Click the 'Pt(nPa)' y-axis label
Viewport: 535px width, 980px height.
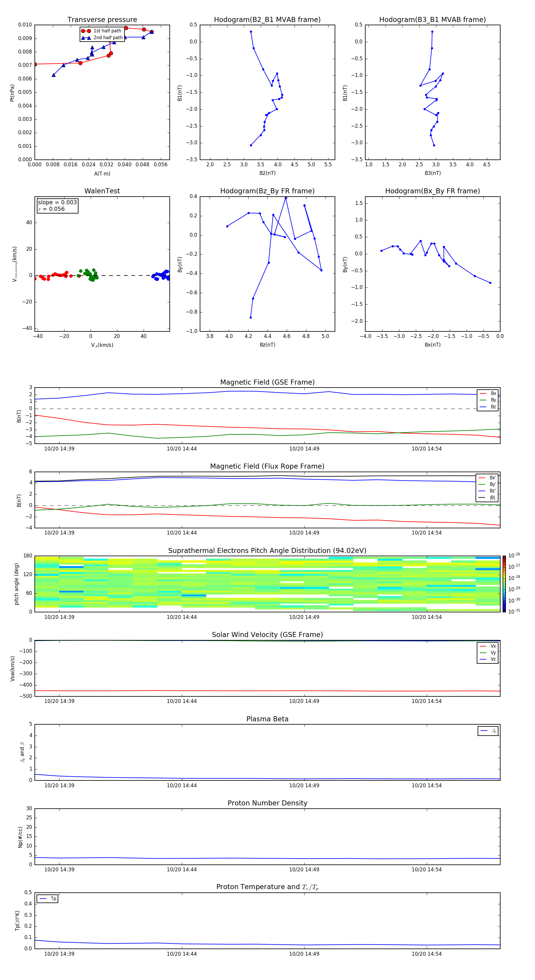tap(12, 93)
